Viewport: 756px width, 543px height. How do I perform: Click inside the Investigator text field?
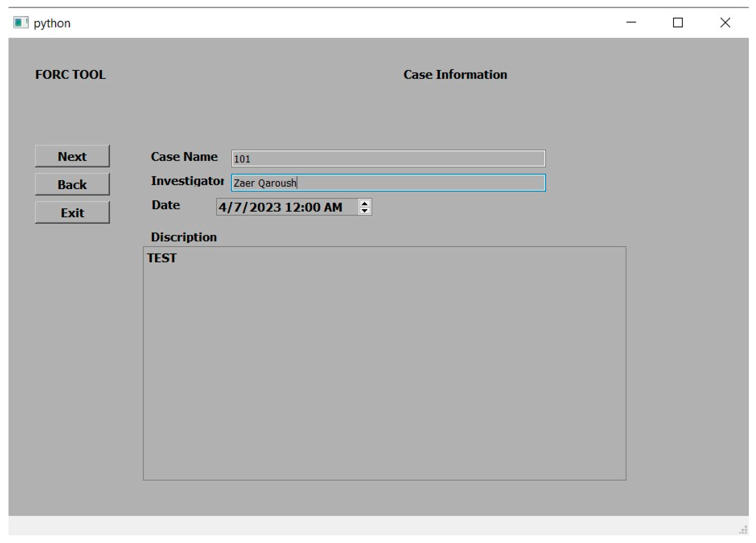[x=388, y=183]
